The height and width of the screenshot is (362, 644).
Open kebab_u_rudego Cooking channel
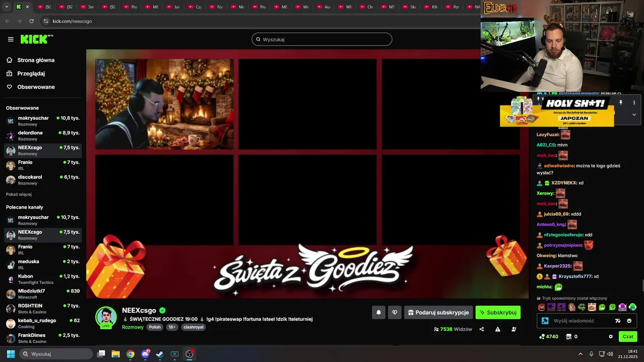click(x=43, y=323)
